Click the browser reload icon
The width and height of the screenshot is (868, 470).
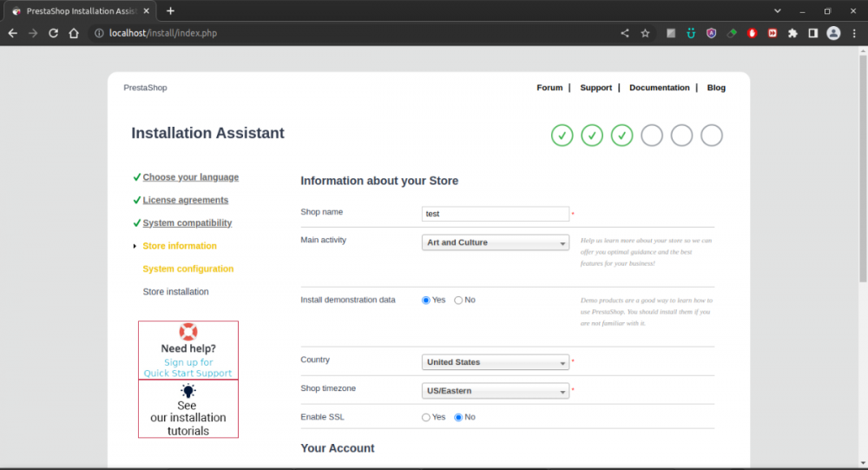pyautogui.click(x=53, y=33)
